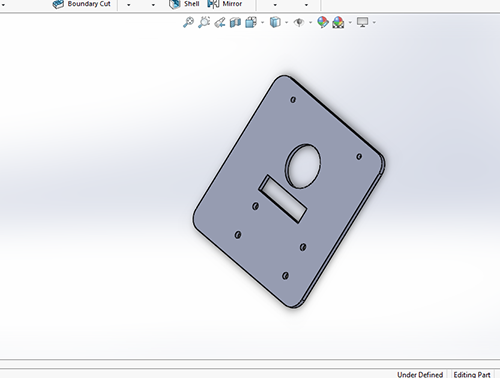
Task: Expand the Display Style dropdown arrow
Action: coord(286,23)
